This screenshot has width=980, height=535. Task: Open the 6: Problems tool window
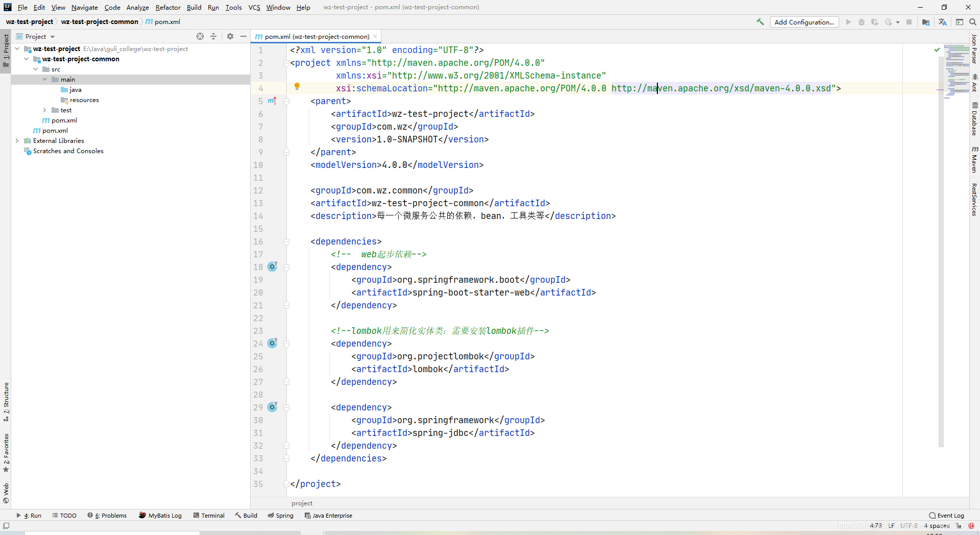click(107, 516)
